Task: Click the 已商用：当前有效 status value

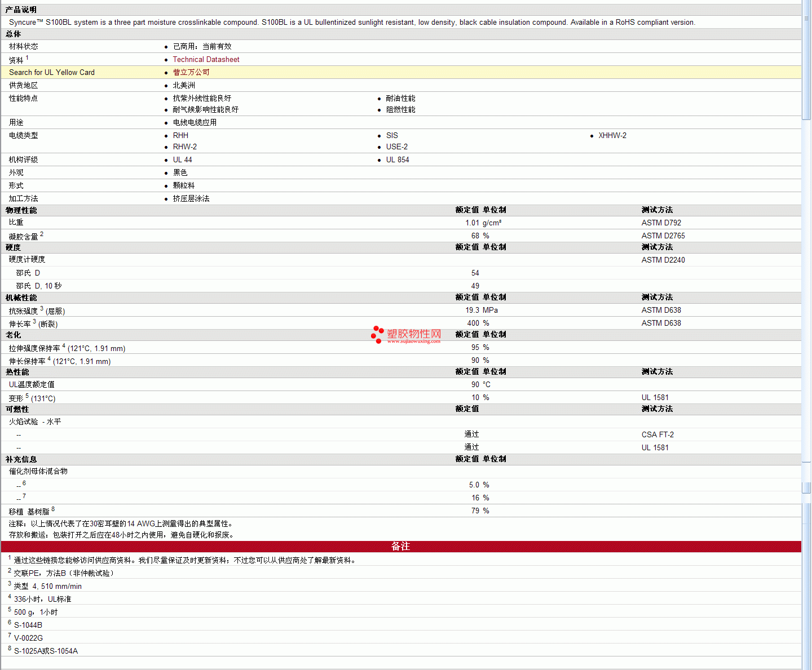Action: (202, 46)
